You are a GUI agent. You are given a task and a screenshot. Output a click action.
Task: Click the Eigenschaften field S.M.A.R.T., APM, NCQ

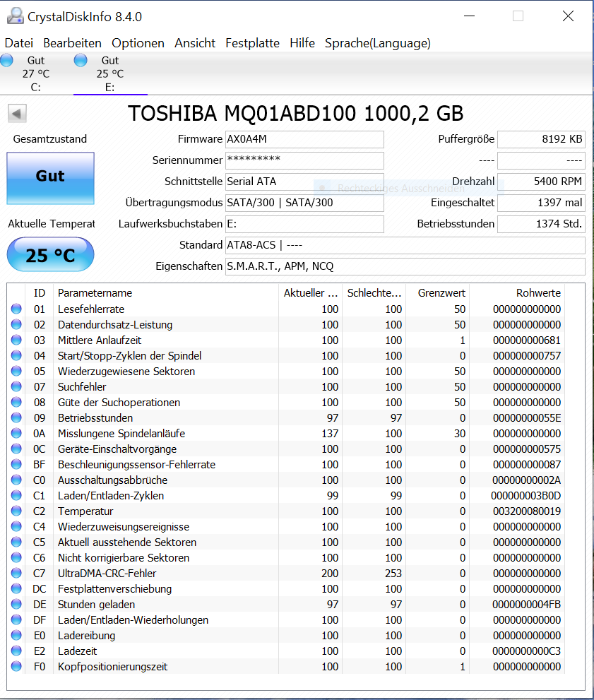pos(405,266)
